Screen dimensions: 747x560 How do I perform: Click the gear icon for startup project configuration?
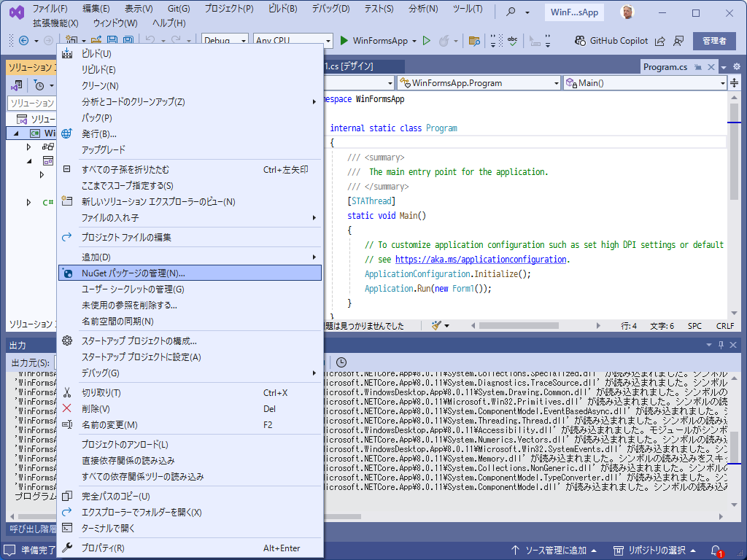pyautogui.click(x=67, y=341)
